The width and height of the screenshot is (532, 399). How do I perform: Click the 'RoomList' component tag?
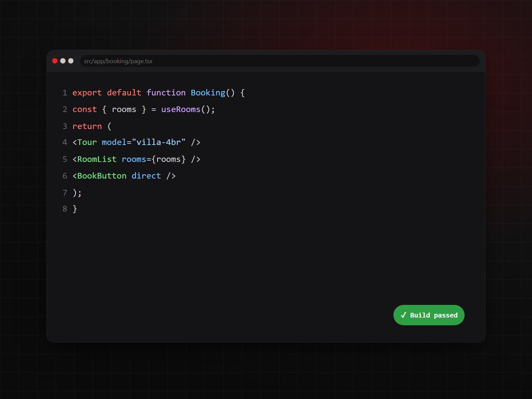point(97,159)
